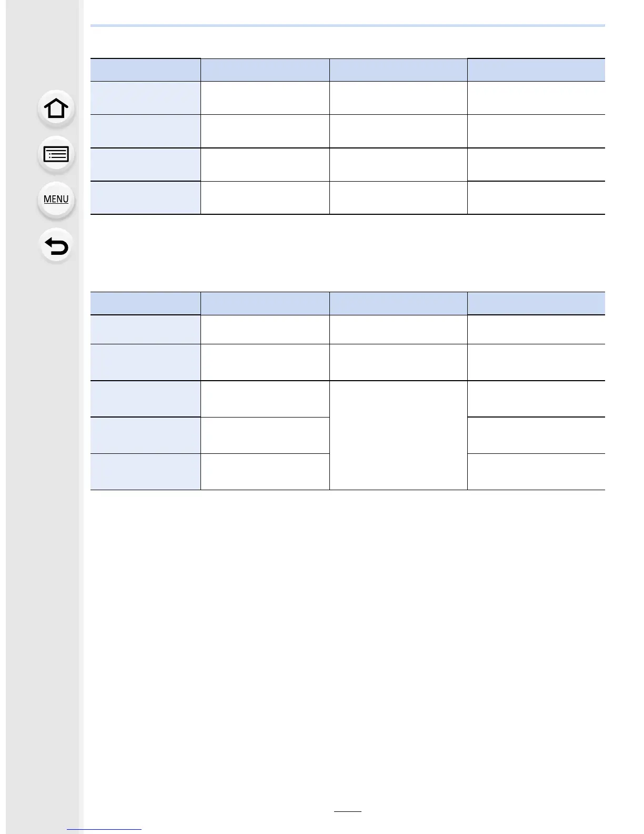
Task: Click first shaded row label below lower table's header
Action: coord(145,329)
